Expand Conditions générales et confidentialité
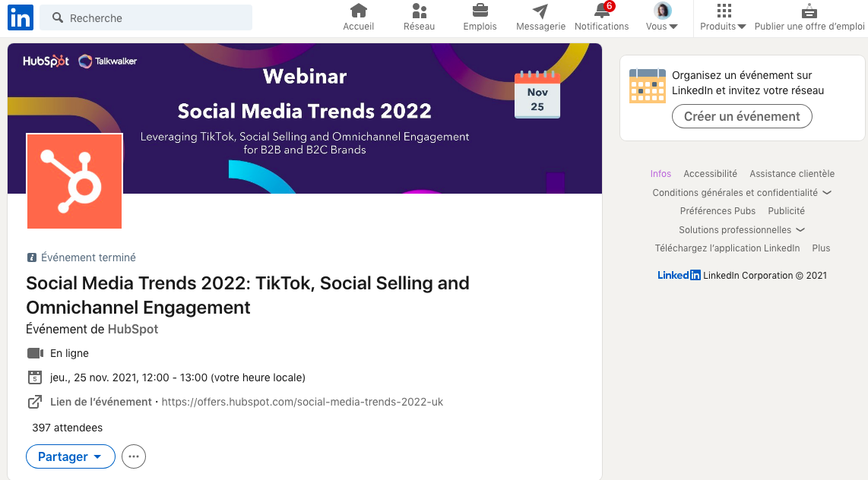The height and width of the screenshot is (480, 868). pos(742,192)
